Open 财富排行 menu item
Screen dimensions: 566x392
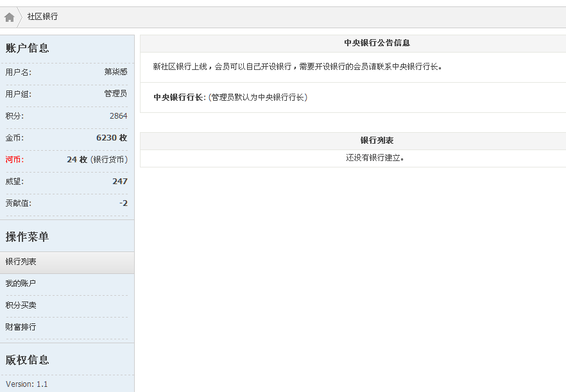(x=21, y=327)
